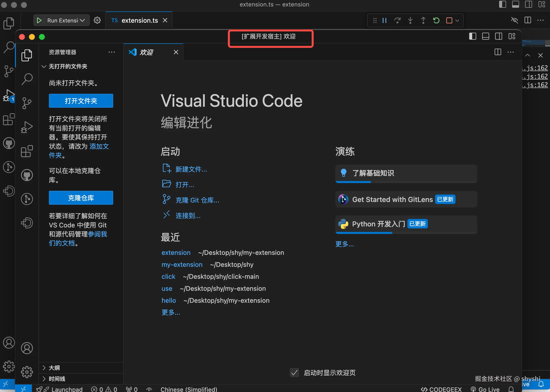Open Manage gear in inner activity bar

click(27, 372)
